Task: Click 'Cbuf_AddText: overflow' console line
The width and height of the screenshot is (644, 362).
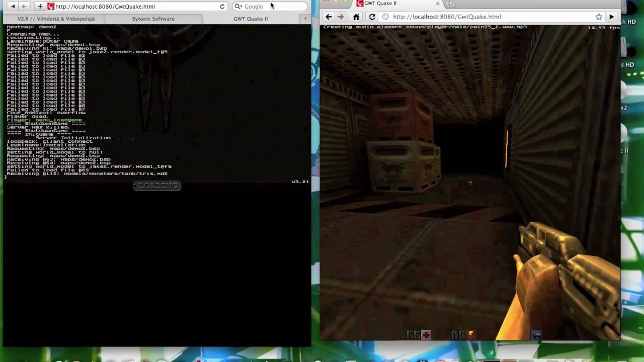Action: coord(46,113)
